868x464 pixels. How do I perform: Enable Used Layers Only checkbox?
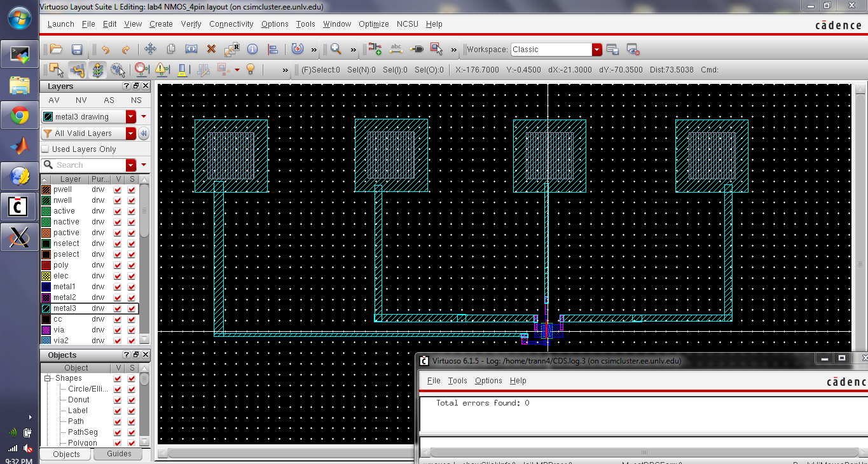coord(45,149)
